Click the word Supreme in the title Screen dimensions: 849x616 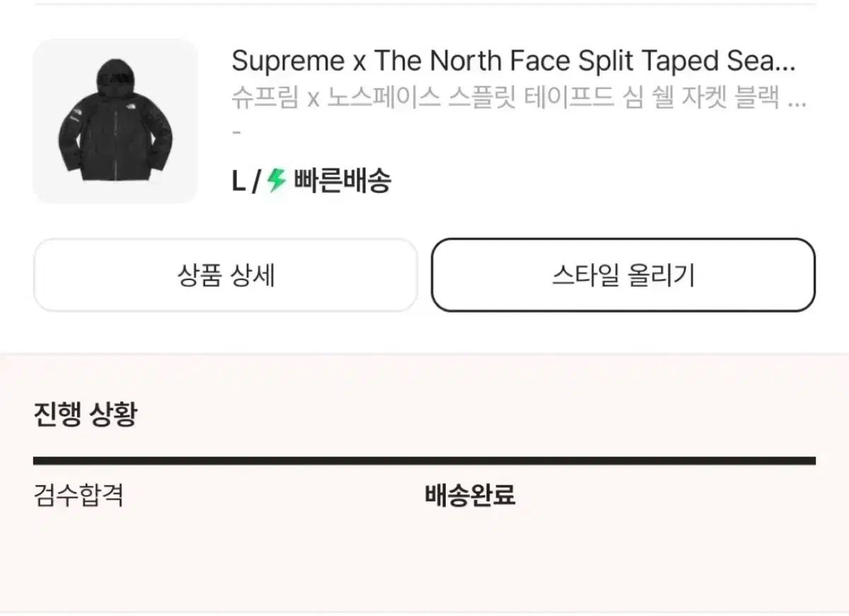(287, 62)
